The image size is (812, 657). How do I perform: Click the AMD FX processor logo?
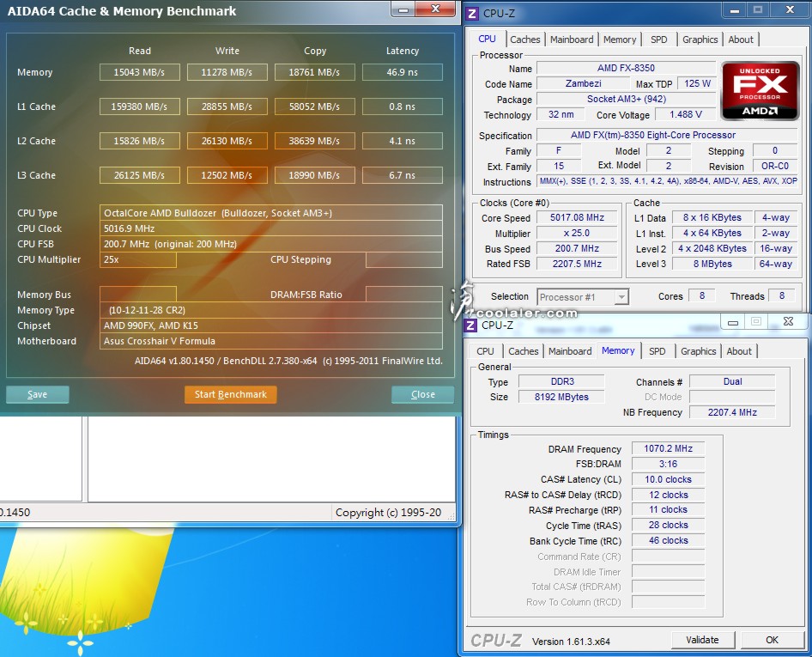pos(760,91)
